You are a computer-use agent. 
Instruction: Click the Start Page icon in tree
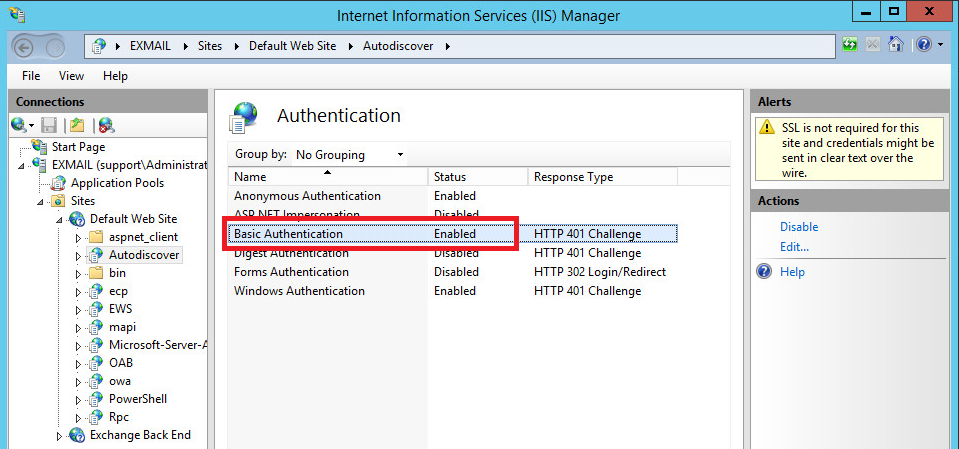tap(40, 147)
